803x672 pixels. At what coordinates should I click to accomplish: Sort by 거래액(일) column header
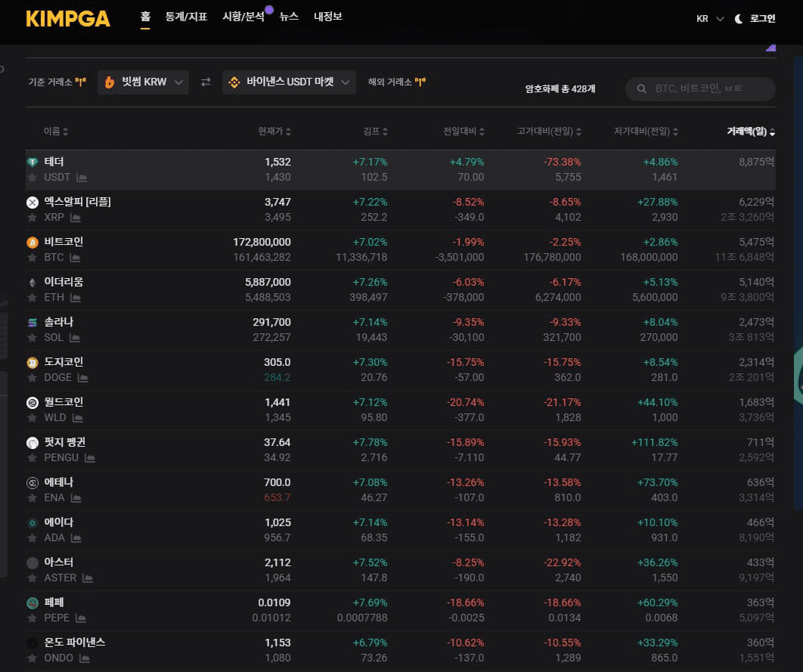750,132
